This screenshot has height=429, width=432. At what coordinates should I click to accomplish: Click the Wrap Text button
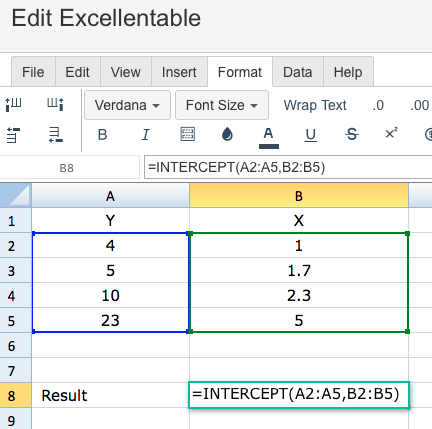[315, 105]
